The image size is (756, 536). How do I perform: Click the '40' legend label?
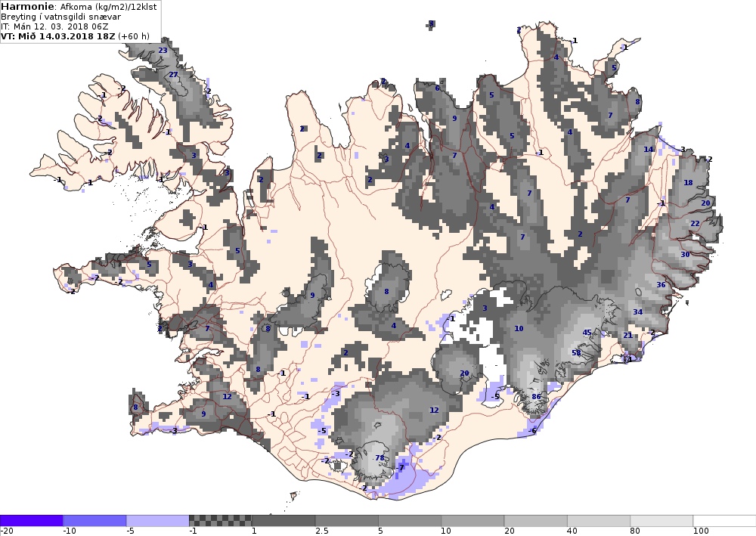pos(572,531)
